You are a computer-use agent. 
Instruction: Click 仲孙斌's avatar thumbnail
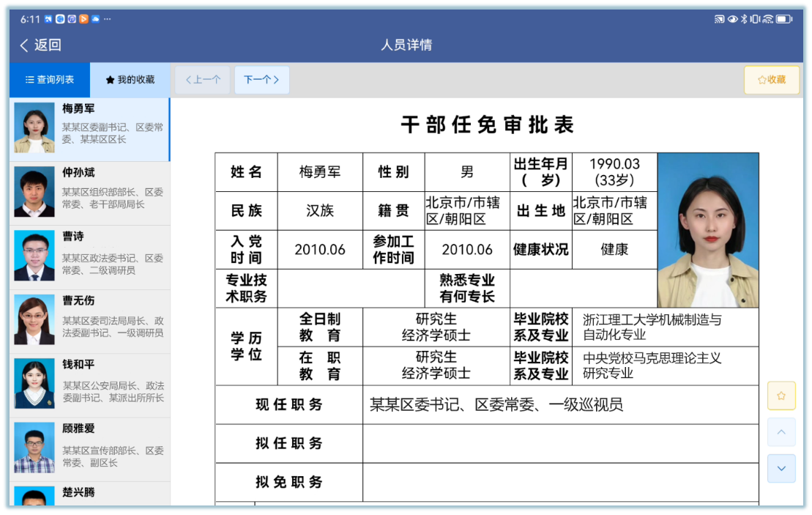pos(34,192)
